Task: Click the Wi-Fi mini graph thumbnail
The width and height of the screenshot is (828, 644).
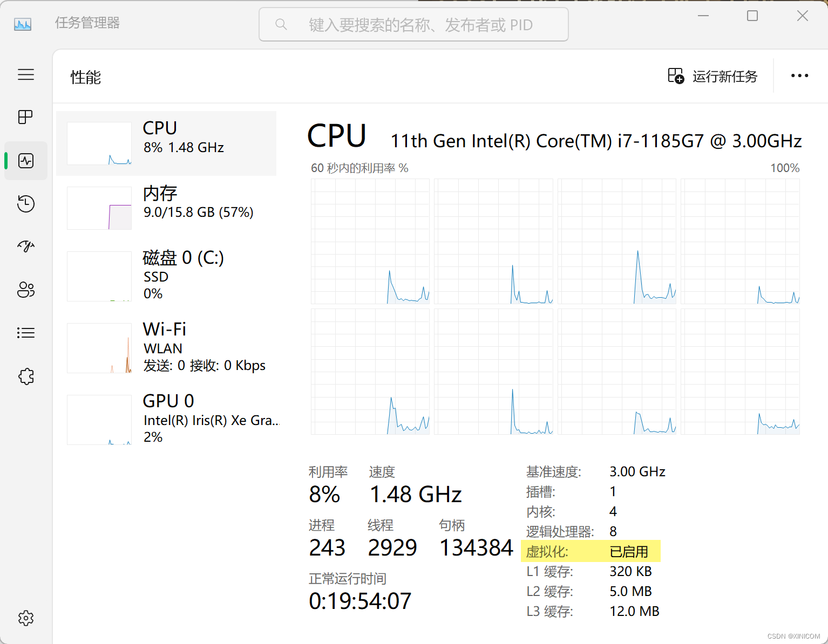Action: 99,348
